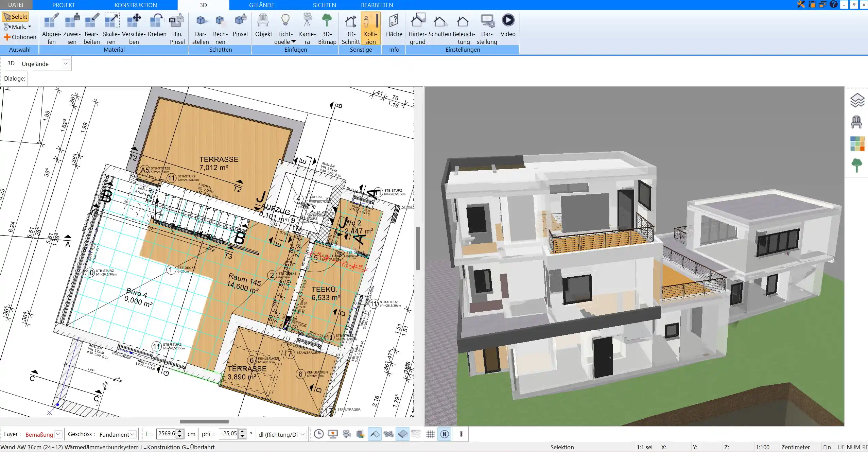This screenshot has width=868, height=452.
Task: Click the Zentimeter unit in status bar
Action: click(x=795, y=447)
